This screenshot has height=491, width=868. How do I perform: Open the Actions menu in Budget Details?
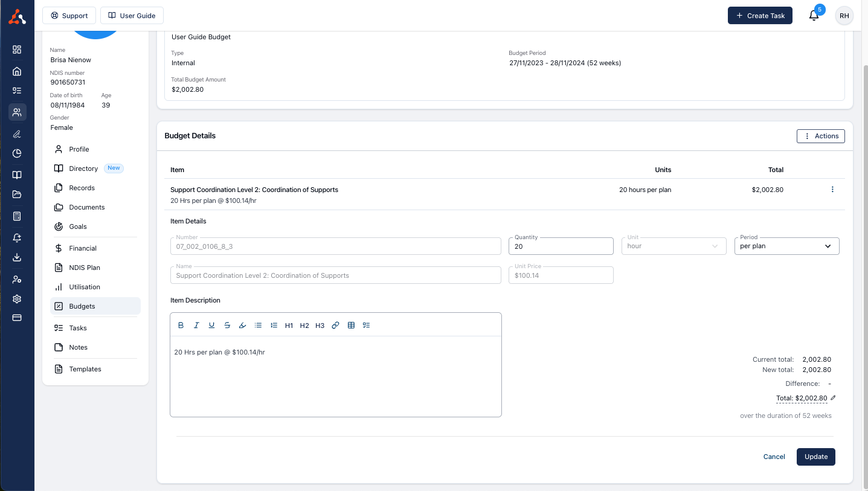click(820, 136)
